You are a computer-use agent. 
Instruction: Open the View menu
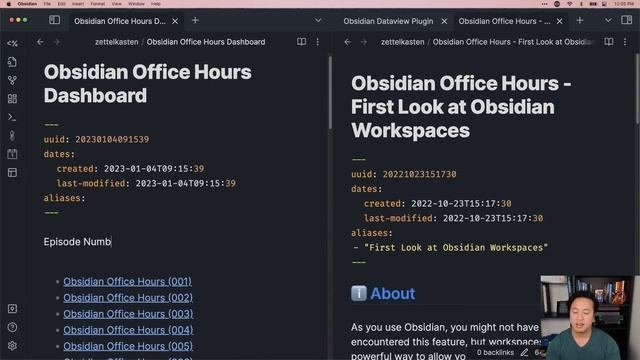[x=116, y=4]
